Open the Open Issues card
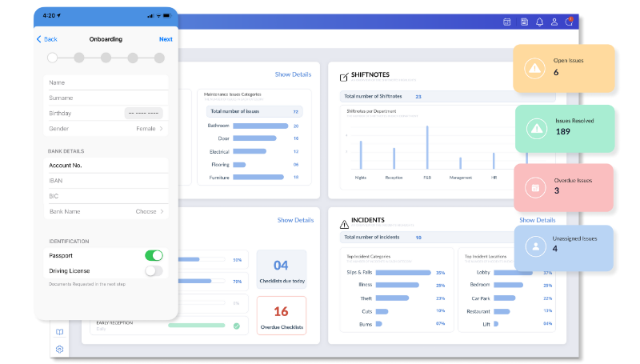Viewport: 640px width, 364px height. 564,68
